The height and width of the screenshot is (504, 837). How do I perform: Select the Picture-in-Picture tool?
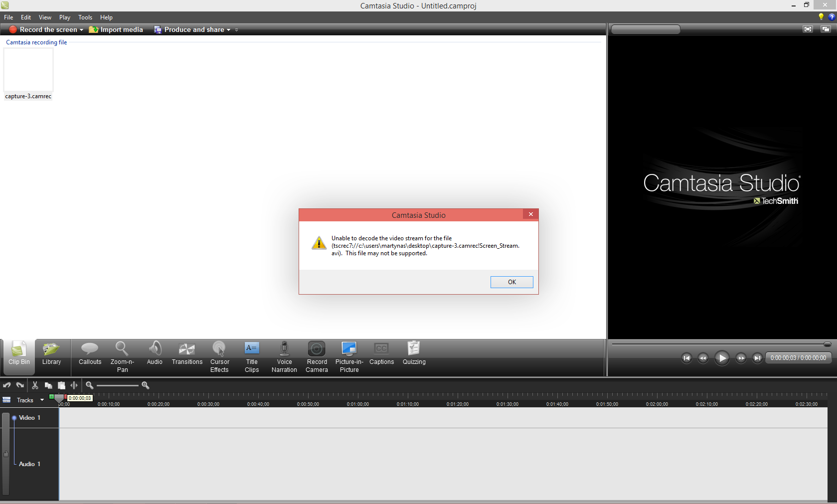pyautogui.click(x=349, y=357)
